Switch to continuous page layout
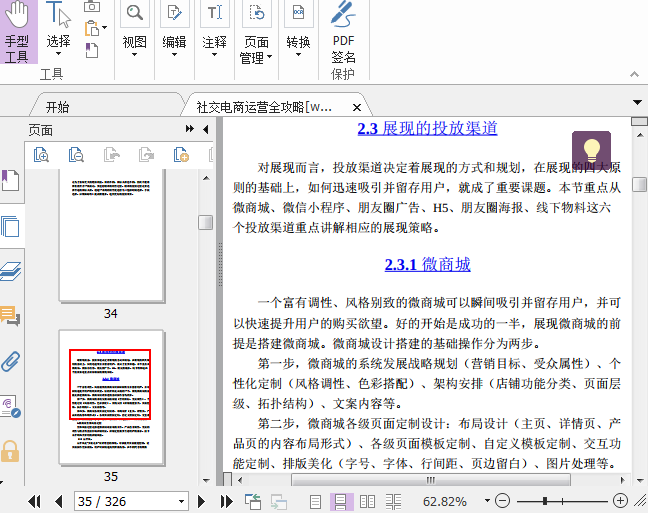The height and width of the screenshot is (513, 648). [341, 502]
